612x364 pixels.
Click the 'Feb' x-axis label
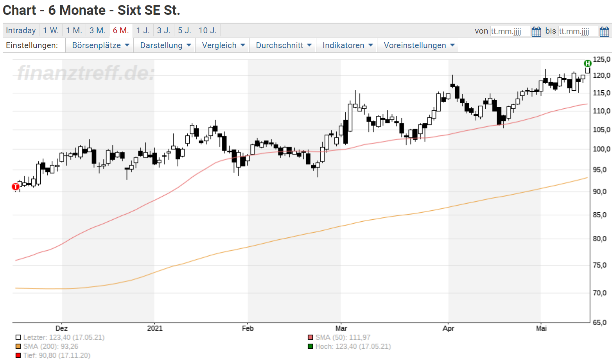pos(248,328)
